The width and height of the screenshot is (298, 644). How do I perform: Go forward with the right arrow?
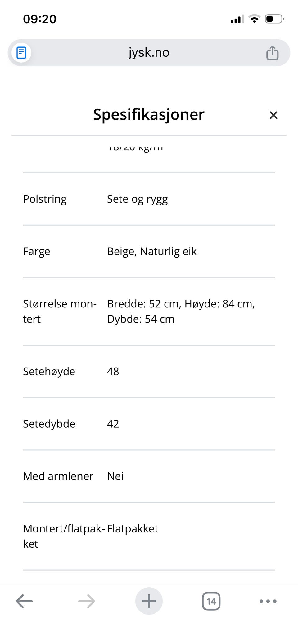pyautogui.click(x=87, y=601)
